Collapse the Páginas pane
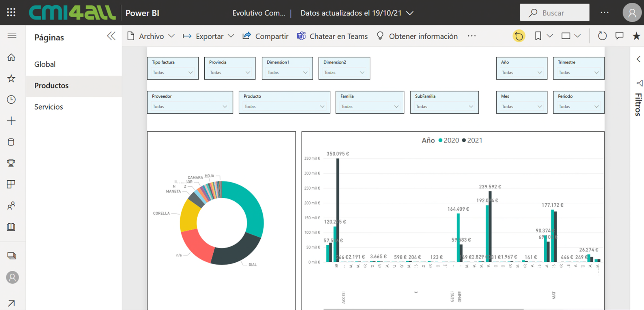Screen dimensions: 644x310 click(x=111, y=36)
